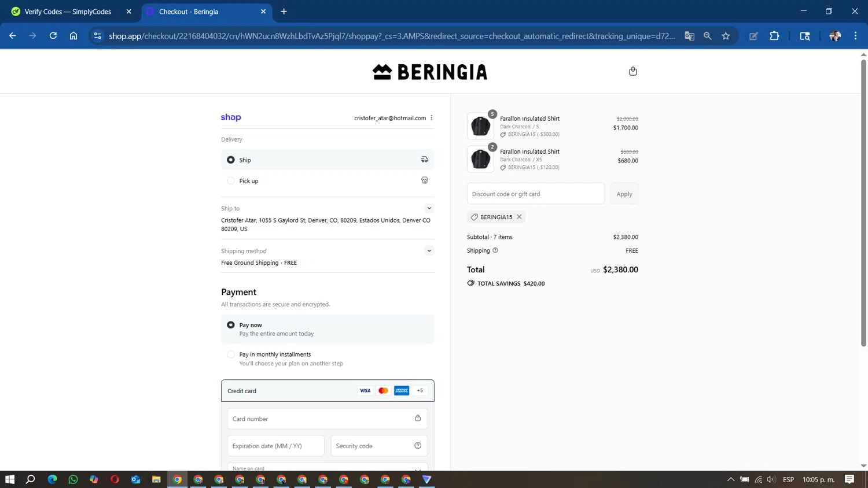Remove the BERINGIA15 discount code
Image resolution: width=868 pixels, height=488 pixels.
click(x=519, y=217)
